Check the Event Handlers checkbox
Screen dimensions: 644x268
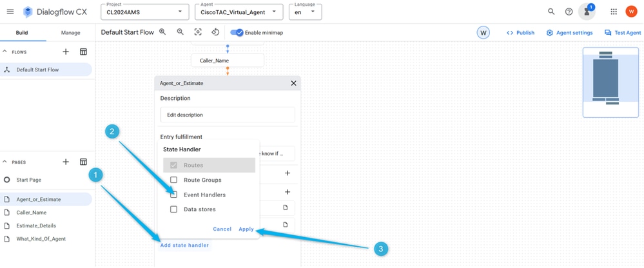(x=174, y=195)
